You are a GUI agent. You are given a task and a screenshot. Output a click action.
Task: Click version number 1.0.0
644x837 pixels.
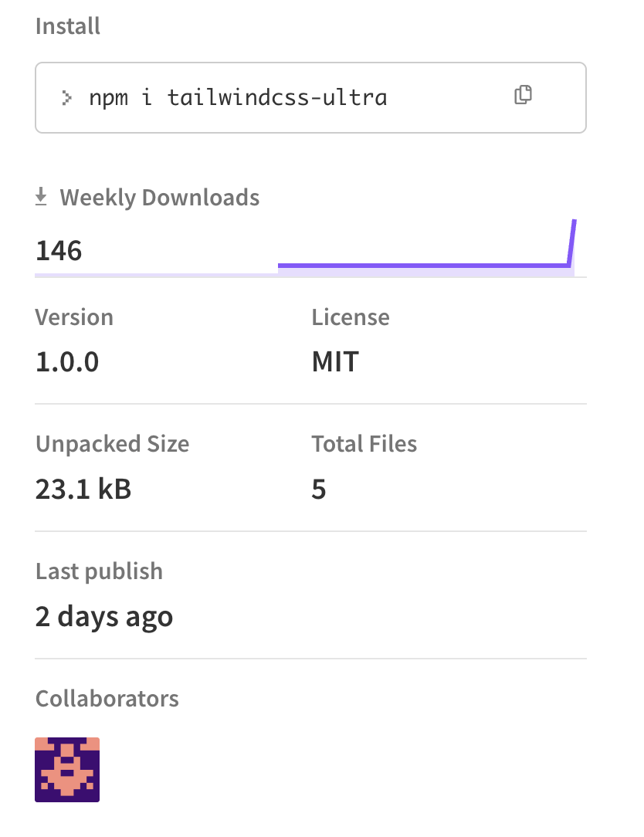tap(67, 361)
